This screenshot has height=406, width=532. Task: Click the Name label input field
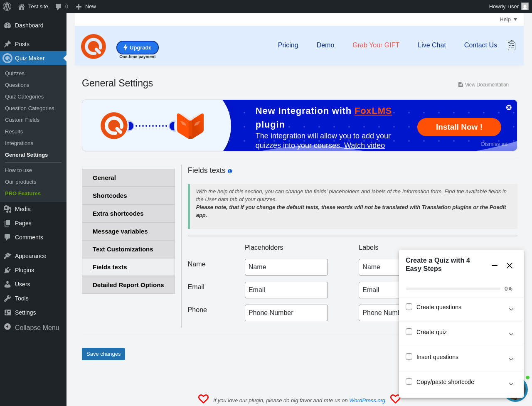tap(379, 267)
